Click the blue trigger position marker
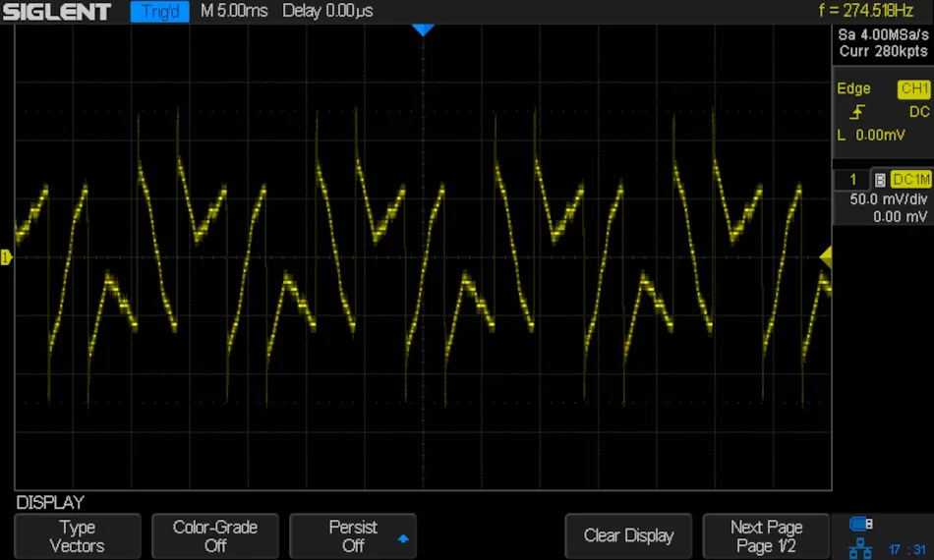Viewport: 934px width, 560px height. pos(423,29)
